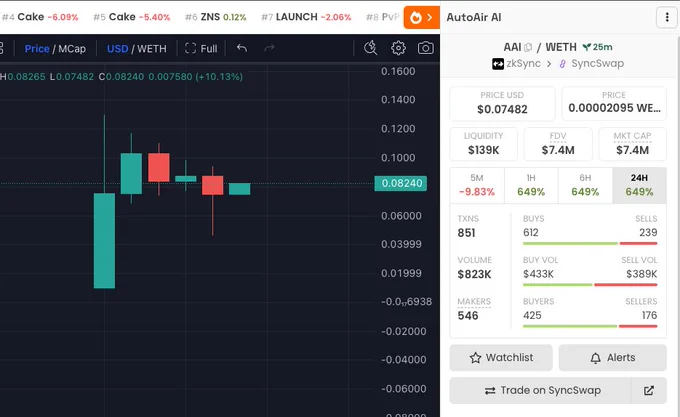680x417 pixels.
Task: Click the zkSync chain link
Action: tap(517, 64)
